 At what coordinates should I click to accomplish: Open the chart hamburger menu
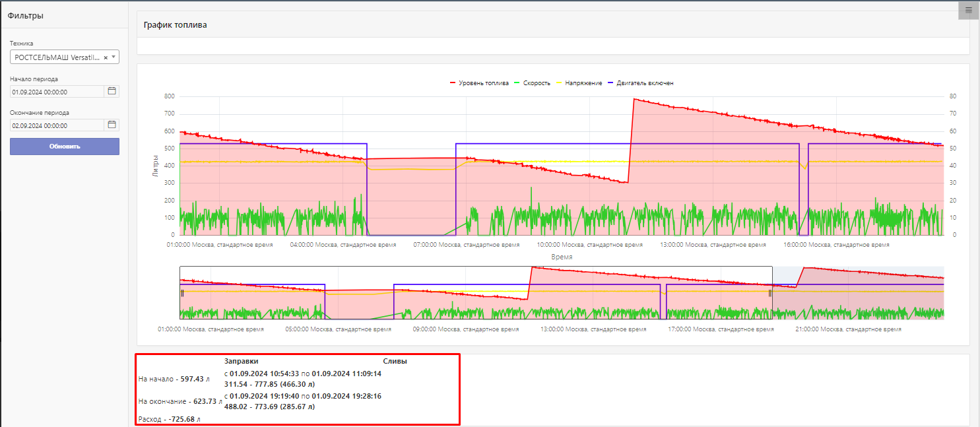[x=968, y=10]
